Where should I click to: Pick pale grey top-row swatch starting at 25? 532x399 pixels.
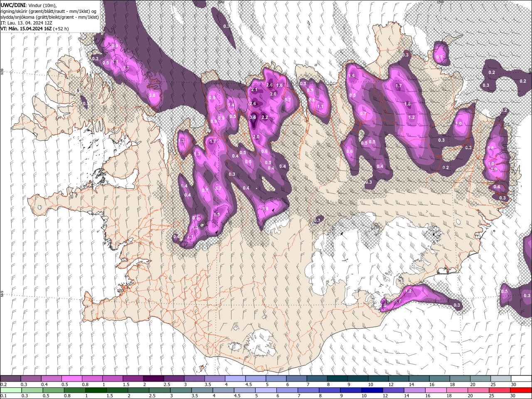[x=501, y=379]
